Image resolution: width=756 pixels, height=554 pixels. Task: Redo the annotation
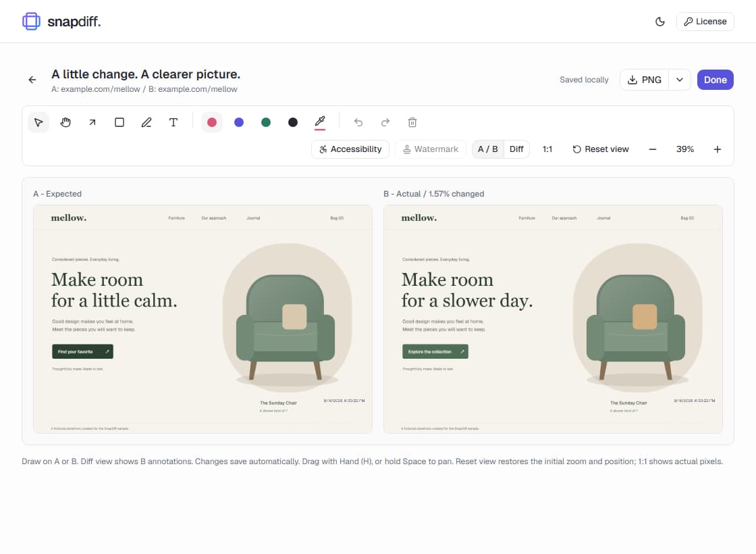385,122
